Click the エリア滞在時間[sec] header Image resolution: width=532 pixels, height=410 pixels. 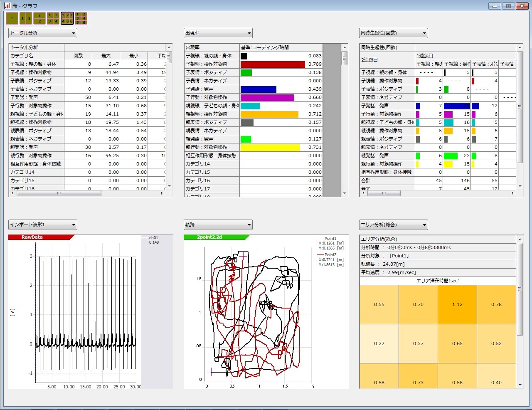coord(438,281)
